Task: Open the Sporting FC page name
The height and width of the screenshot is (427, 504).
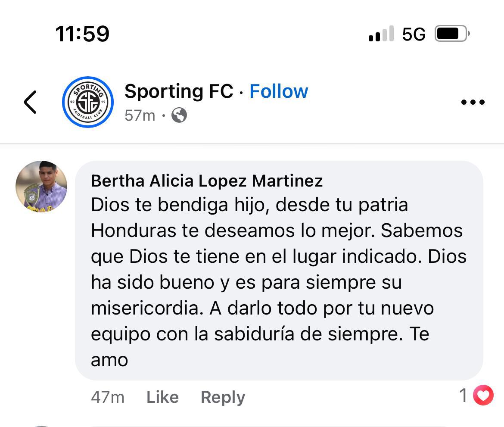Action: (179, 90)
